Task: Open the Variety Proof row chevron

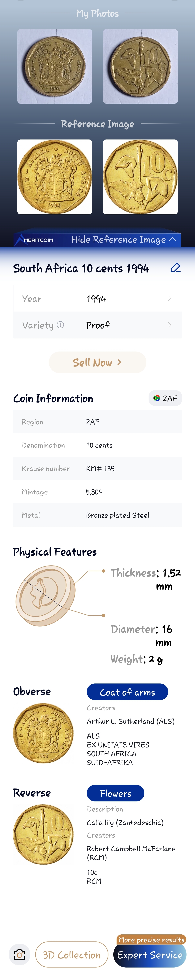Action: point(170,325)
